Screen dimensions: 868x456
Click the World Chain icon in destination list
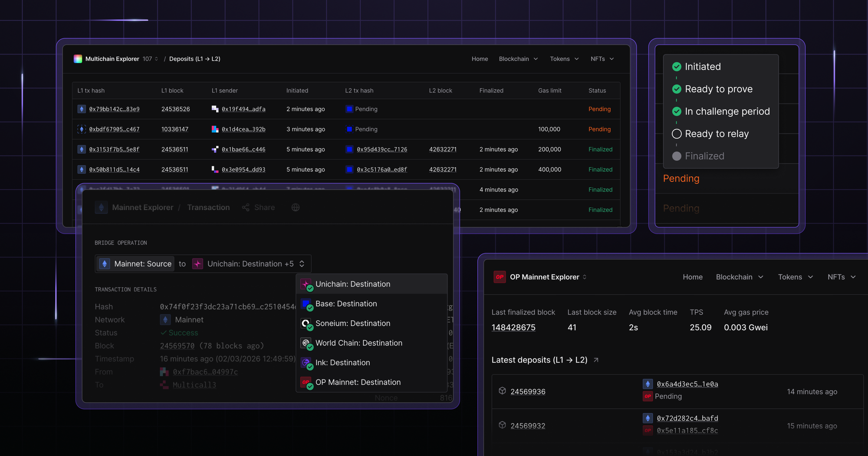click(306, 343)
